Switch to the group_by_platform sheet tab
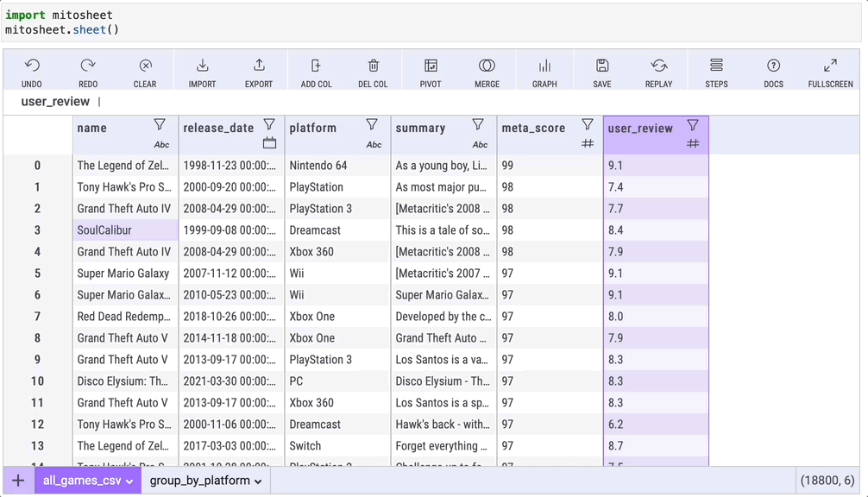This screenshot has height=497, width=868. (x=199, y=481)
